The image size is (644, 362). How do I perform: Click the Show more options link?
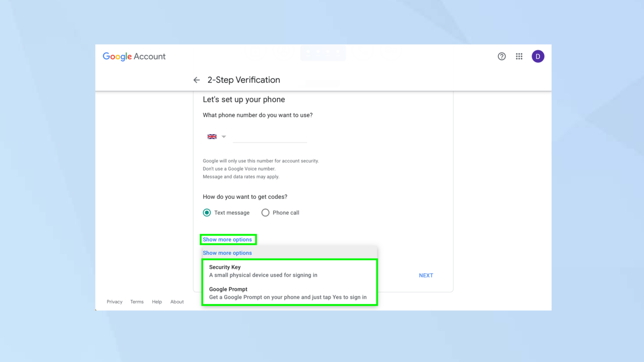(x=227, y=239)
